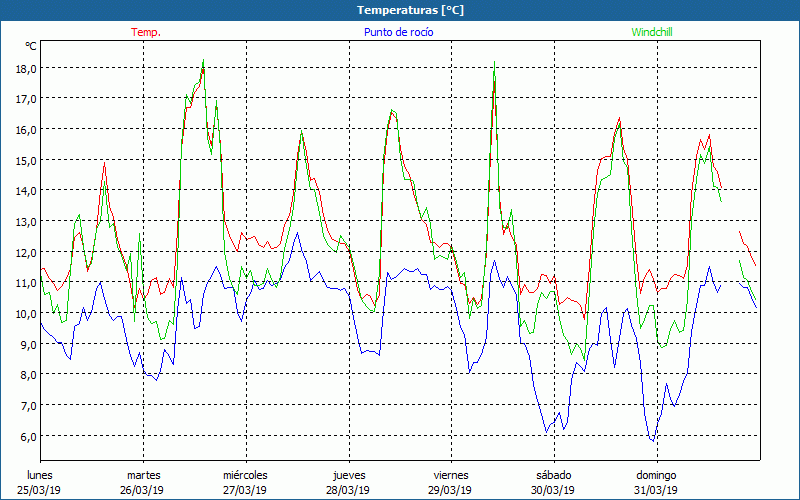Select the red 'Temp.' legend label

coord(146,32)
